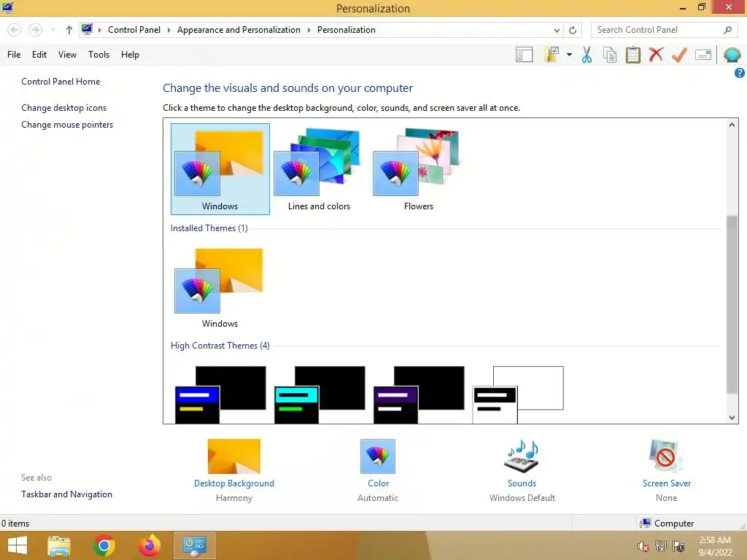Screen dimensions: 747x560
Task: Open Sounds settings
Action: pyautogui.click(x=522, y=470)
